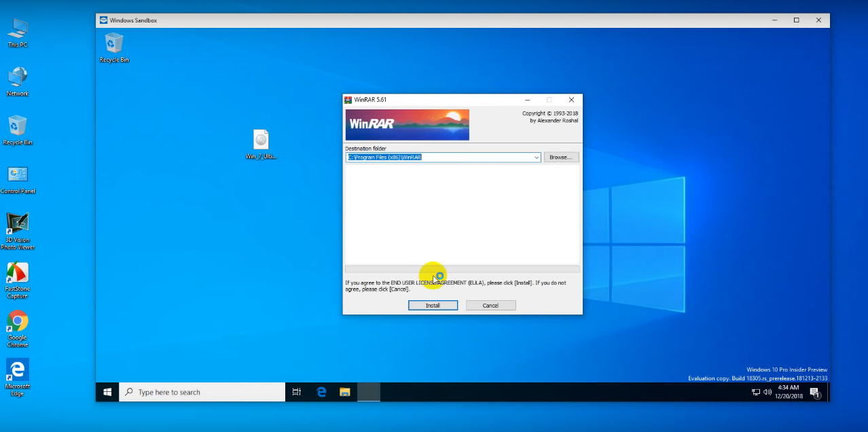The width and height of the screenshot is (868, 432).
Task: Click 'Destination folder' label text
Action: [365, 148]
